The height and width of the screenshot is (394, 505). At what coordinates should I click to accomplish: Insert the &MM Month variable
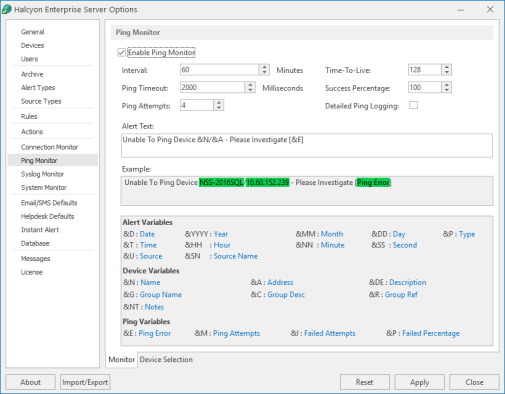tap(332, 234)
